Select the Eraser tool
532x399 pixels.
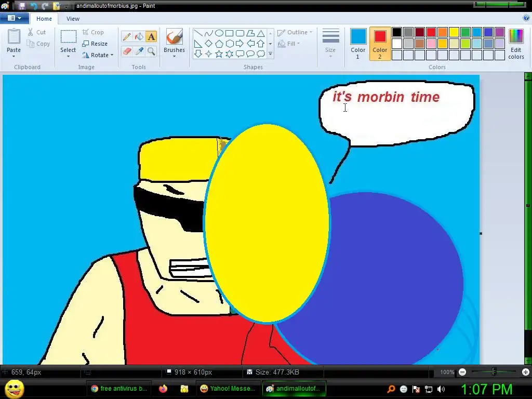[x=127, y=51]
